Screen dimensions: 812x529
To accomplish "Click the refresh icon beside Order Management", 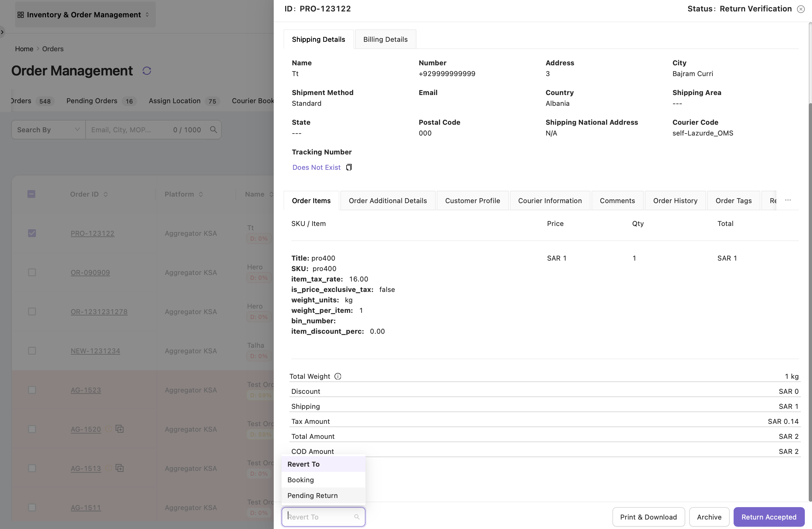I will coord(147,71).
